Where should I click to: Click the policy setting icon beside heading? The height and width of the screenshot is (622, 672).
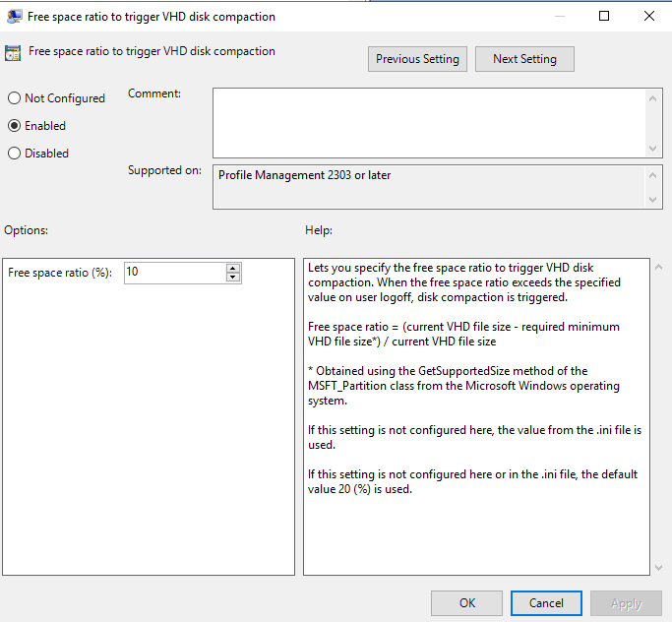(x=13, y=53)
